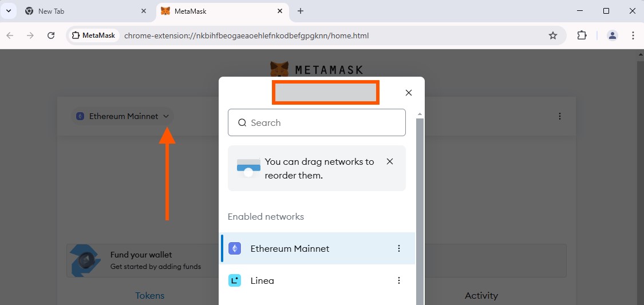Click the Ethereum Mainnet logo icon in list

click(x=235, y=248)
